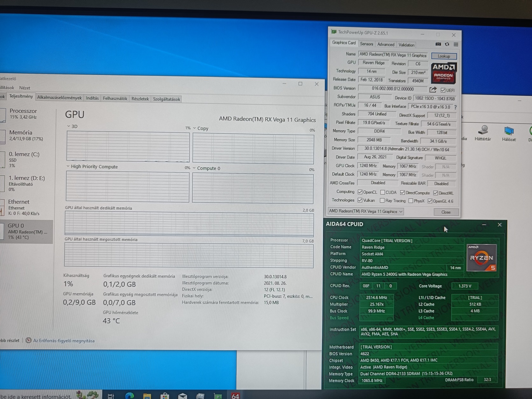Click the Ryzen 5 logo in AIDA64
The width and height of the screenshot is (532, 399).
point(481,257)
